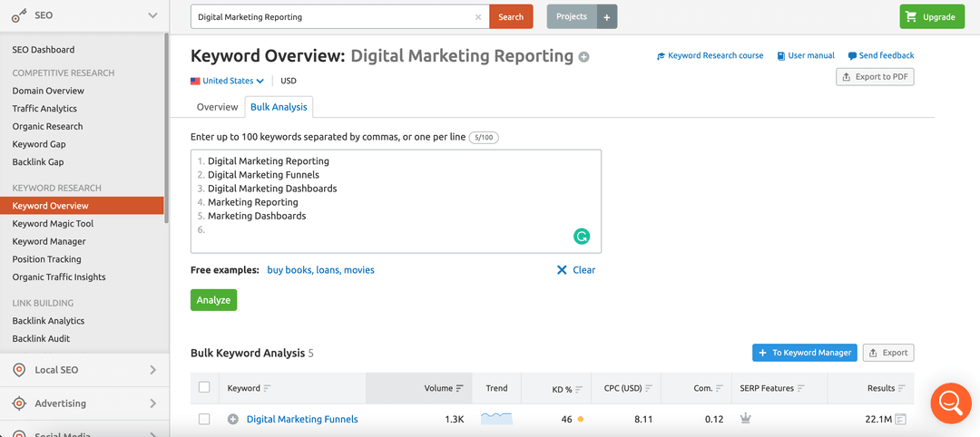Open the SERP results icon beside 22.1M
The image size is (980, 437).
pos(901,420)
